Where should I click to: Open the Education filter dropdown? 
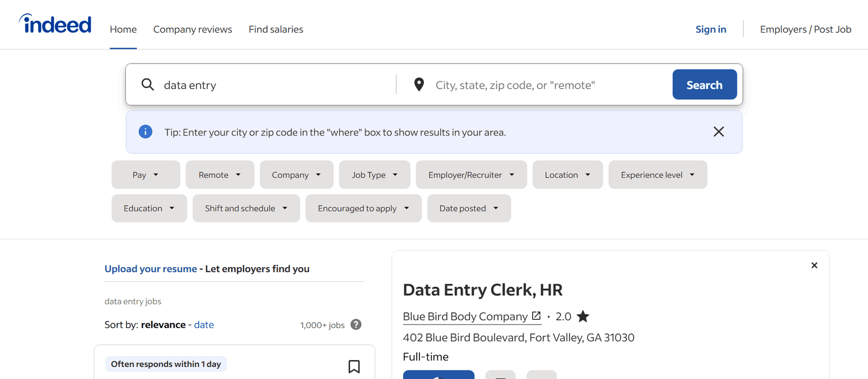point(149,209)
